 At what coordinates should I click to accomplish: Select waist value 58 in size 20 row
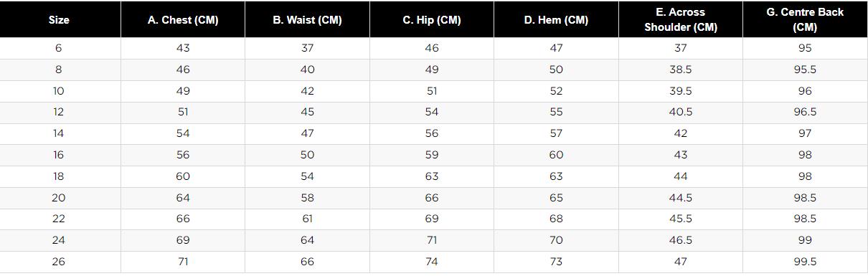coord(307,198)
